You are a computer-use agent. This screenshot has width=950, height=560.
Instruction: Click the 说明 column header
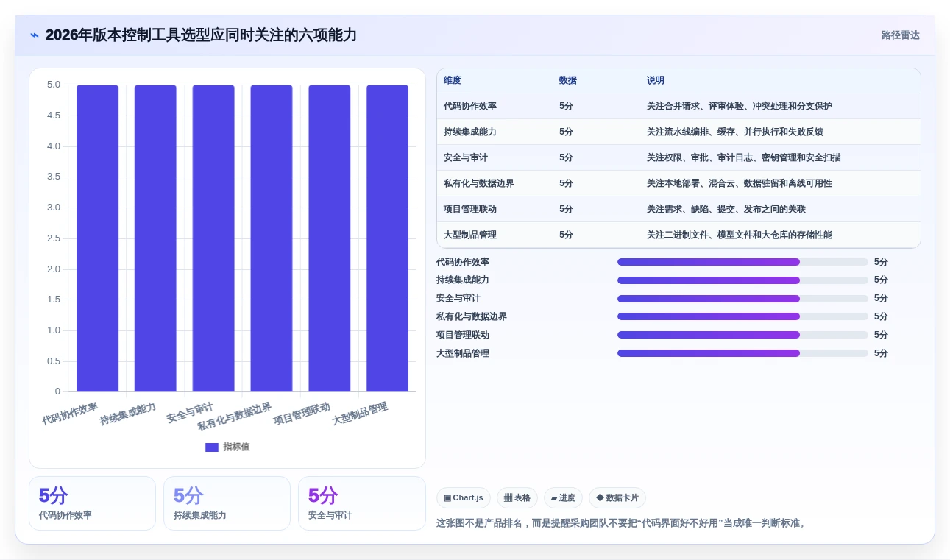(x=656, y=80)
